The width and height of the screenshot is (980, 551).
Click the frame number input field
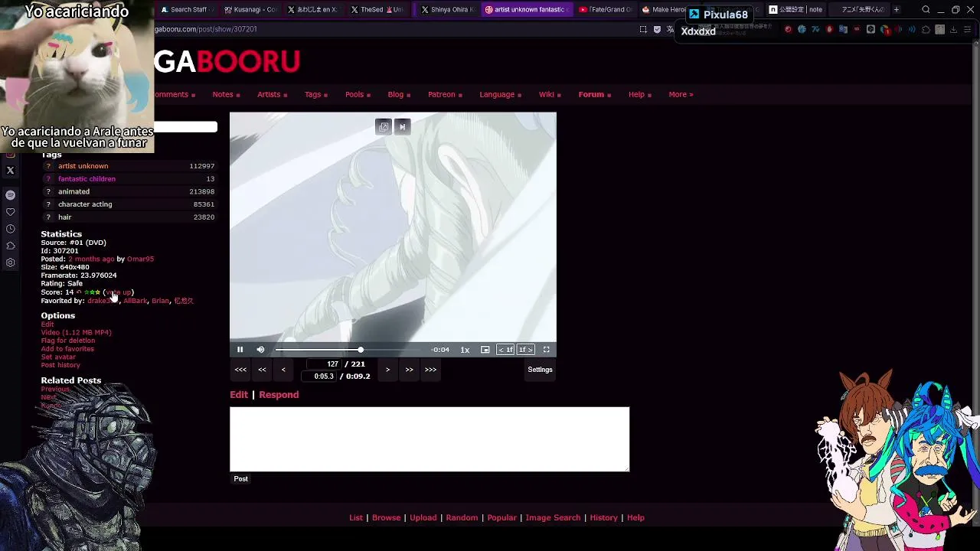(x=323, y=364)
